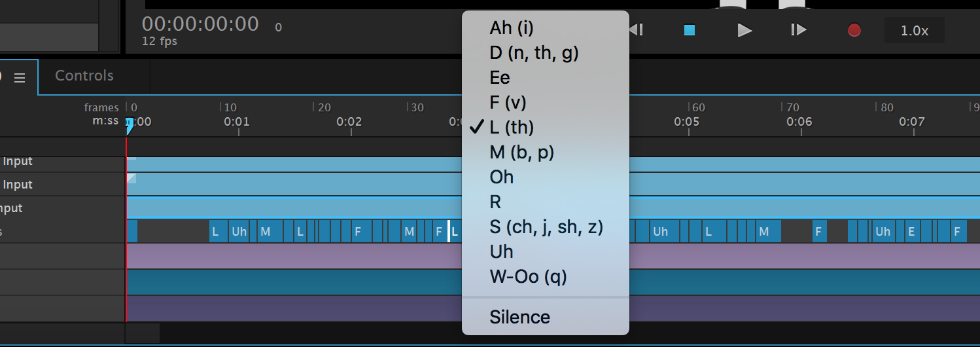Choose the checked L (th) viseme option
Image resolution: width=980 pixels, height=347 pixels.
[512, 128]
